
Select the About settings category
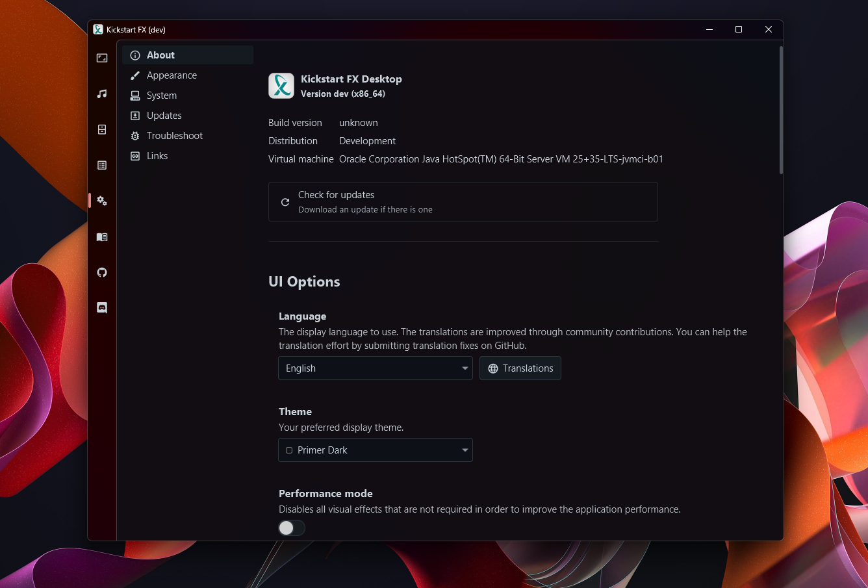click(x=188, y=55)
